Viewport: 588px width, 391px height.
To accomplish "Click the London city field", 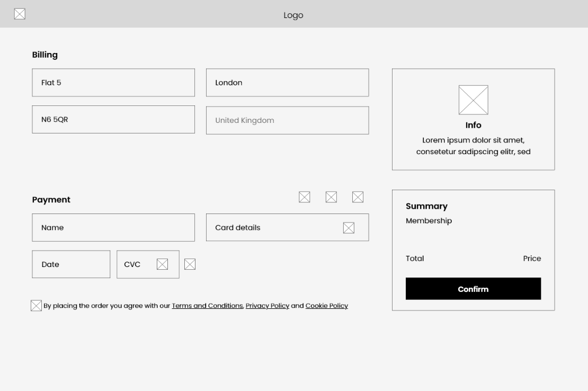I will click(x=287, y=83).
